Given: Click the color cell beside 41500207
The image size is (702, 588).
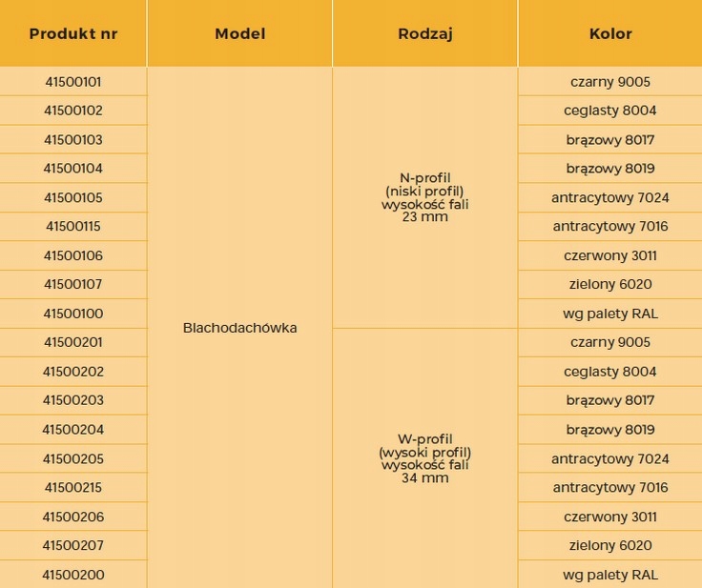Looking at the screenshot, I should [610, 546].
